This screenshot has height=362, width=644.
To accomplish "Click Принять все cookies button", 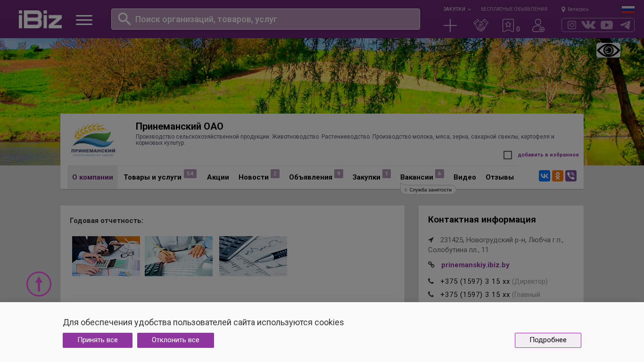I will coord(98,340).
